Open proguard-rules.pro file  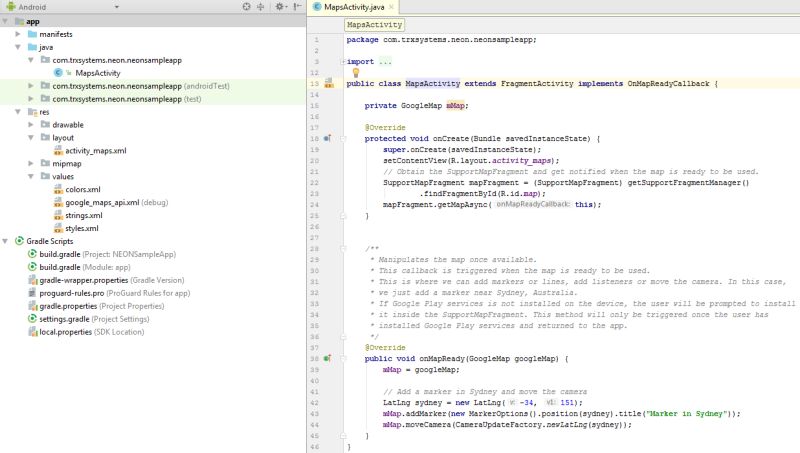coord(114,293)
